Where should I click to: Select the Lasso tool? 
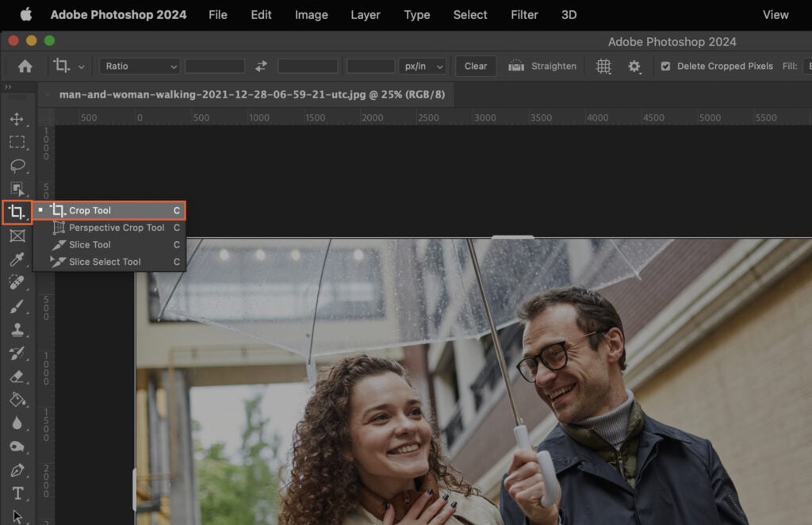coord(17,165)
